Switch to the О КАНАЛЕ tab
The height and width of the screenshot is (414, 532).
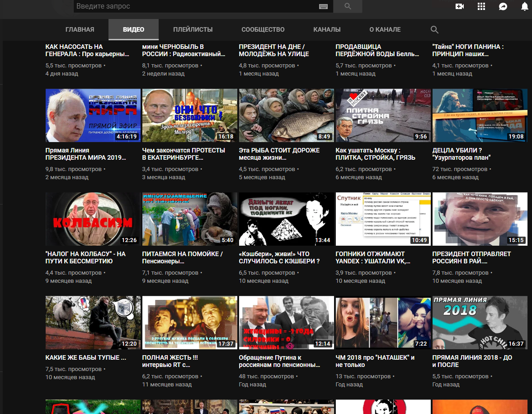385,29
